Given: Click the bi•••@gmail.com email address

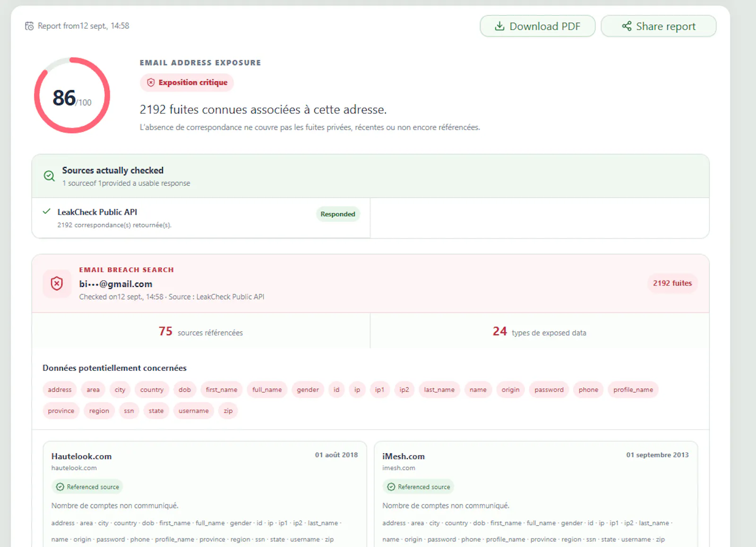Looking at the screenshot, I should tap(116, 284).
